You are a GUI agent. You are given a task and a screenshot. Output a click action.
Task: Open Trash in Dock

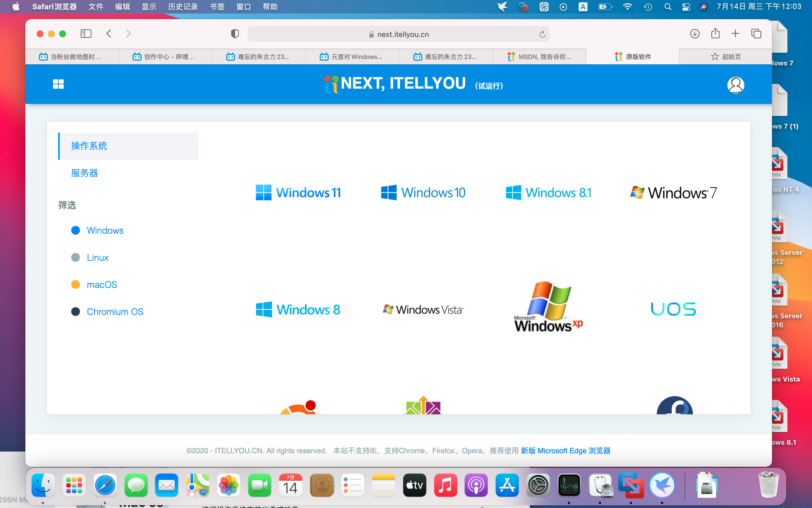769,485
